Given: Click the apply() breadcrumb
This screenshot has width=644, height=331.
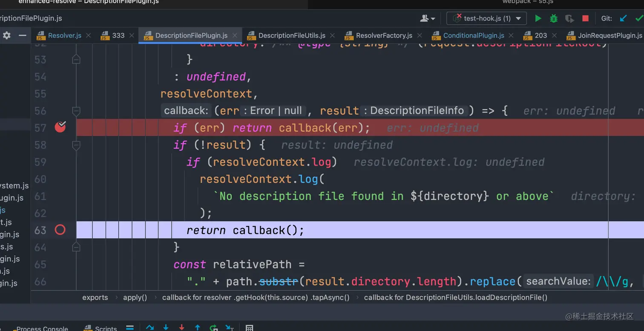Looking at the screenshot, I should tap(135, 297).
